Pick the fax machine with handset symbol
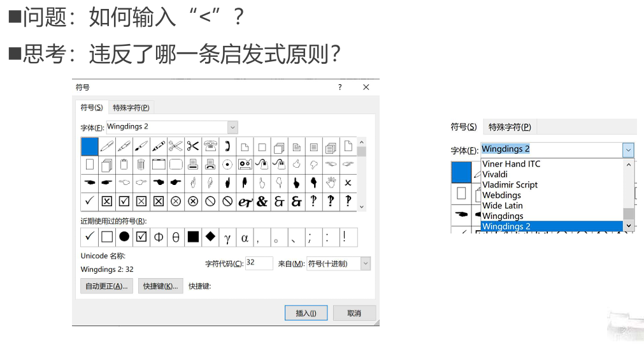 [x=210, y=165]
